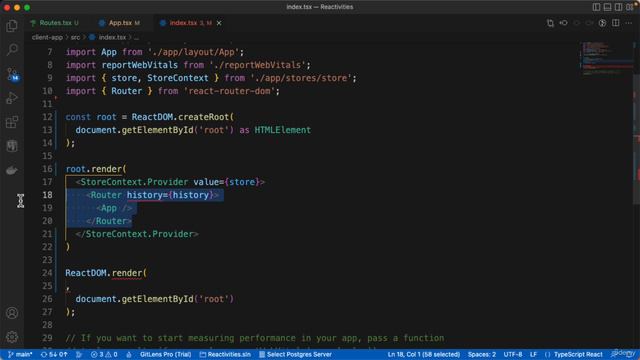Click the Select Postgres Server status item

296,354
